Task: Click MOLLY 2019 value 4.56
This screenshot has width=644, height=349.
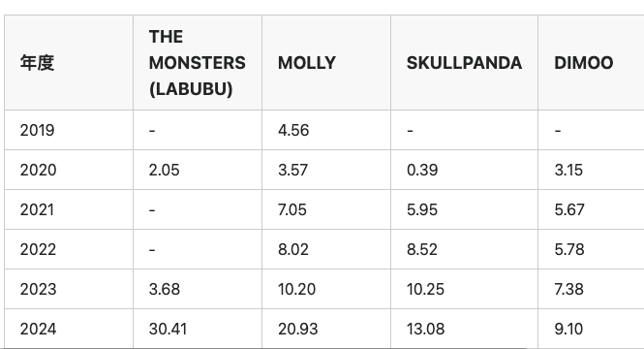Action: click(293, 130)
